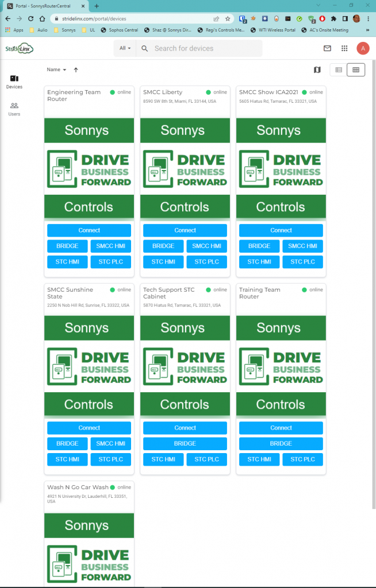Click STC PLC on Training Team Router
The height and width of the screenshot is (588, 376).
(x=302, y=459)
